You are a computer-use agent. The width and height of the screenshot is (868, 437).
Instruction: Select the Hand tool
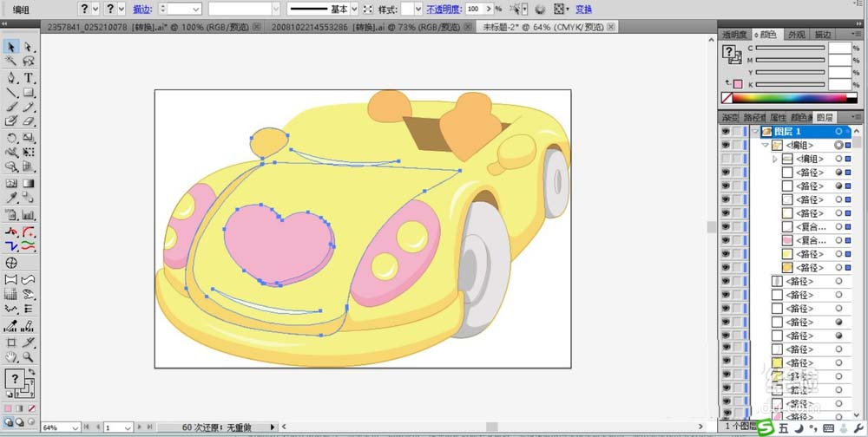pos(12,356)
